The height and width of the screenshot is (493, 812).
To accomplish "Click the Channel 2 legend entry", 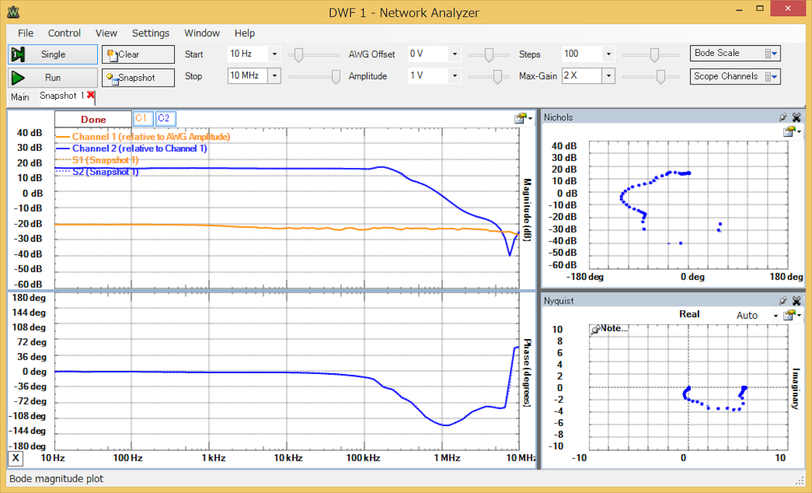I will 131,149.
